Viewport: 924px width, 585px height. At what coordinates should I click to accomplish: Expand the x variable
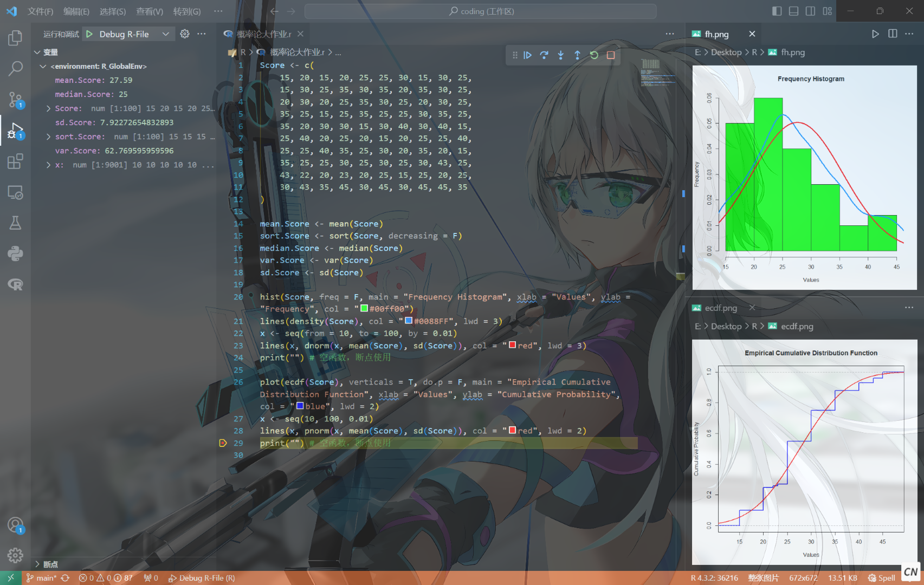coord(49,165)
